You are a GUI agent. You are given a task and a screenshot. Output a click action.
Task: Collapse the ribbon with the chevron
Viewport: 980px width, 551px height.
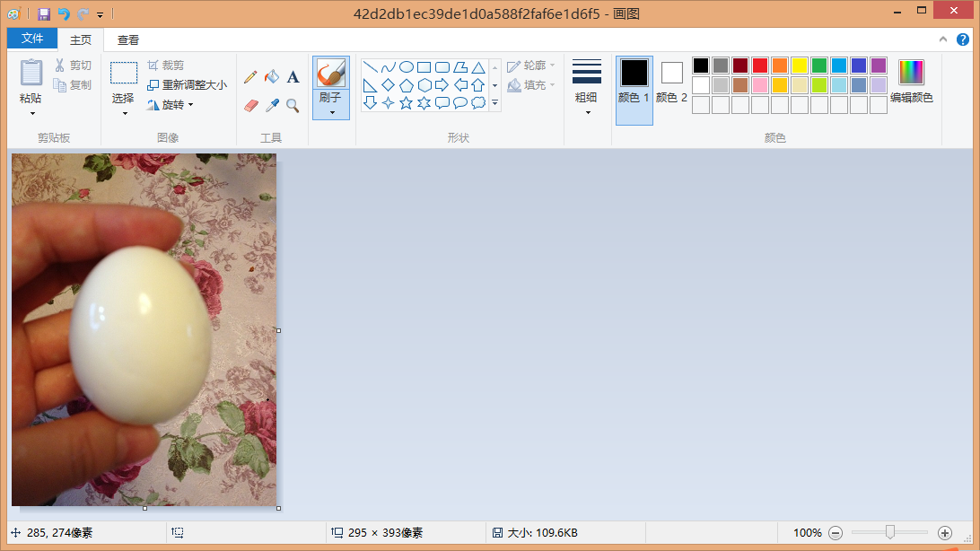943,39
